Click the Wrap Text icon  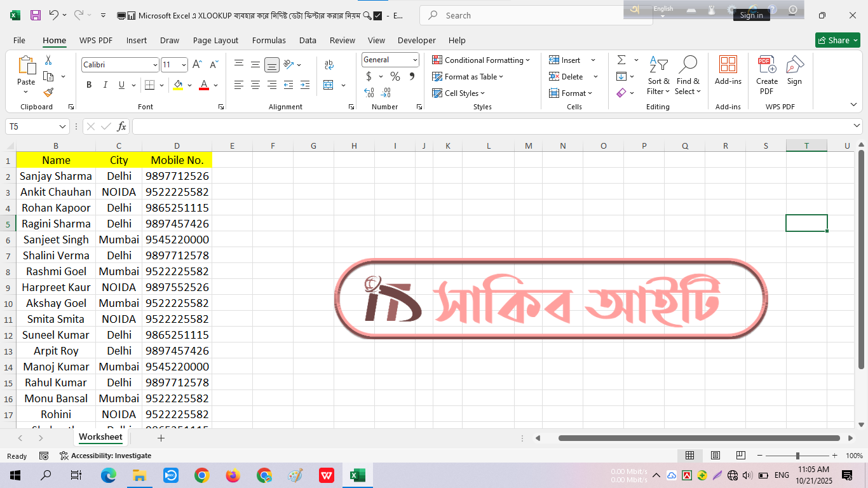329,65
